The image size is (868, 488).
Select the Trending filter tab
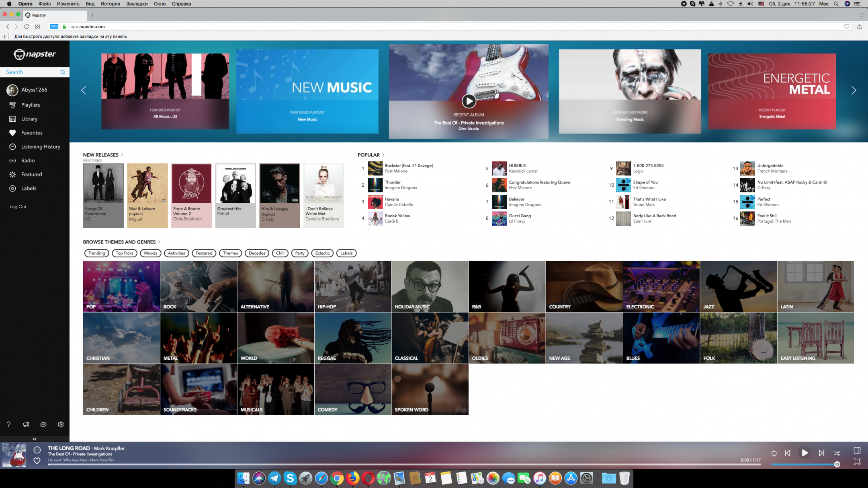(97, 253)
